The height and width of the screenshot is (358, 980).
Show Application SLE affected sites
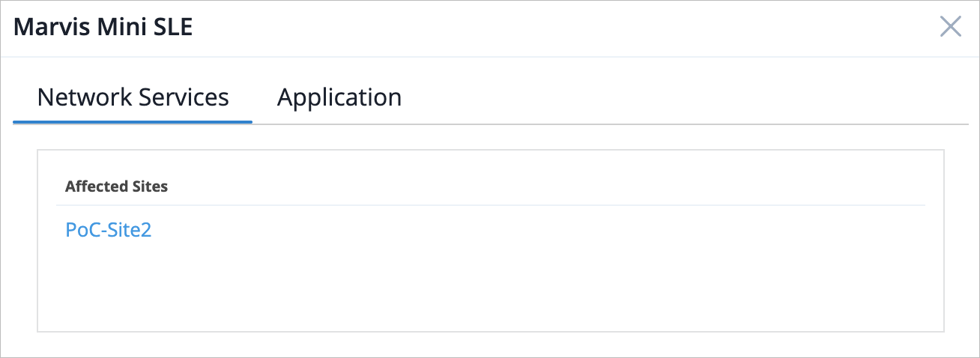pyautogui.click(x=339, y=97)
